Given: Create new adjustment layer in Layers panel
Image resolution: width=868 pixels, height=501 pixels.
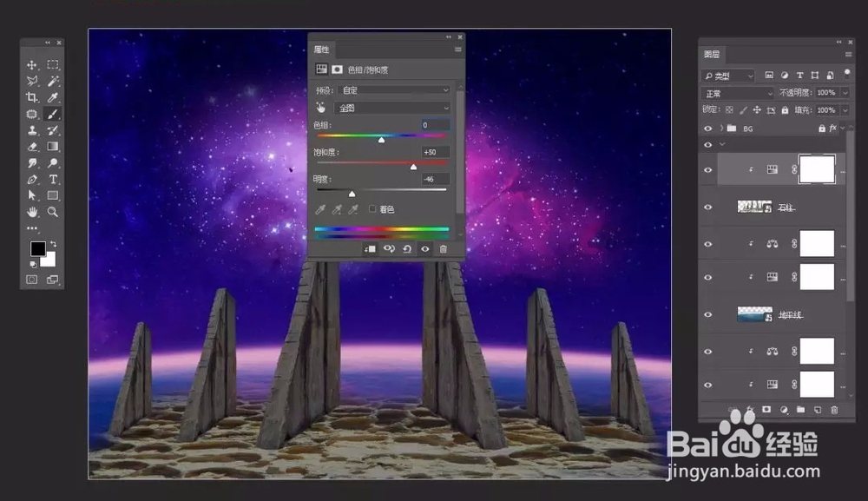Looking at the screenshot, I should pos(784,410).
